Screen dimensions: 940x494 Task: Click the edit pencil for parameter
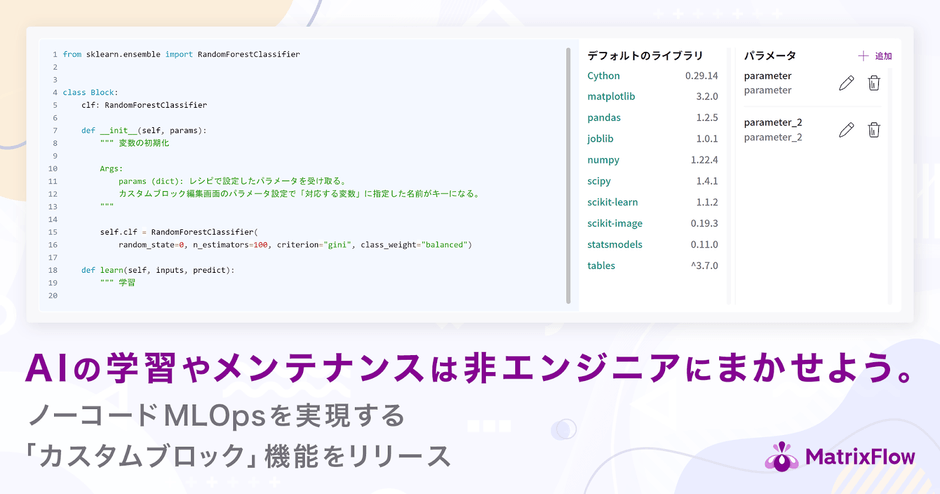(846, 83)
